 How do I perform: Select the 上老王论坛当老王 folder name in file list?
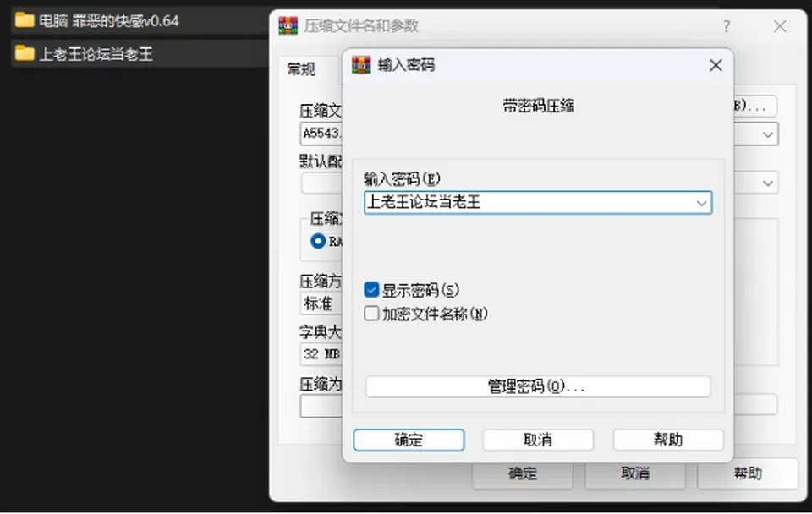pos(96,54)
